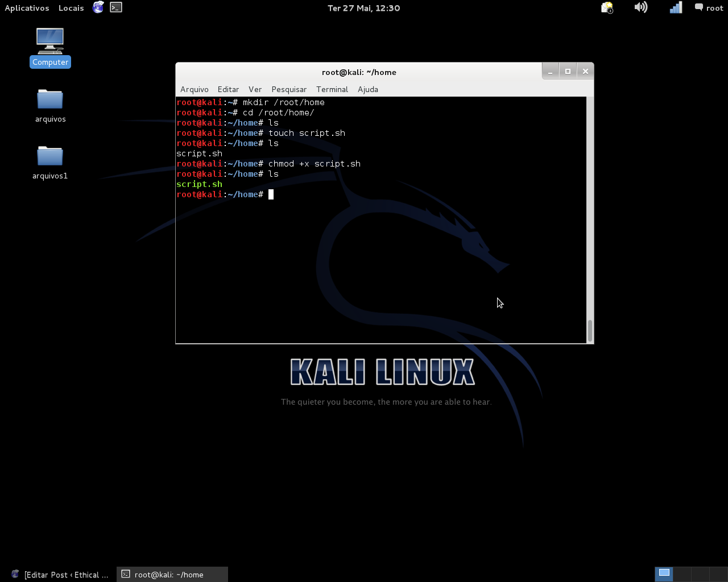The width and height of the screenshot is (728, 582).
Task: Open the network connection indicator
Action: coord(676,7)
